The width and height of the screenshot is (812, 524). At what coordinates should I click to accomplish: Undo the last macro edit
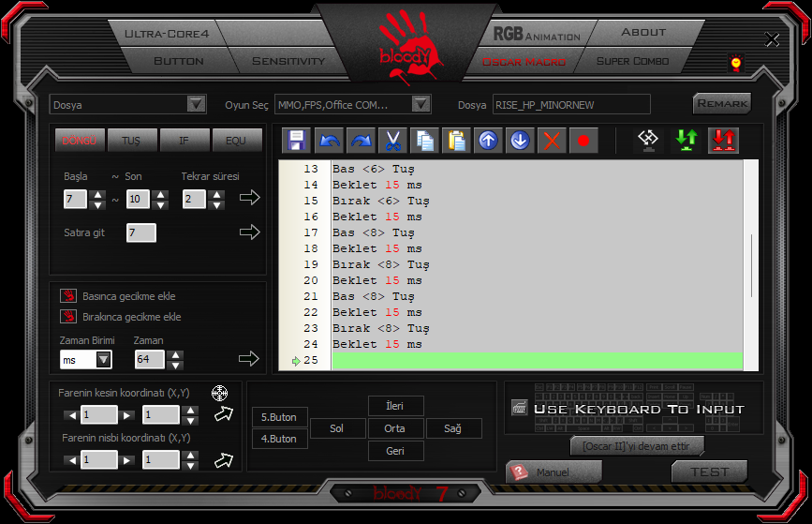pyautogui.click(x=330, y=141)
